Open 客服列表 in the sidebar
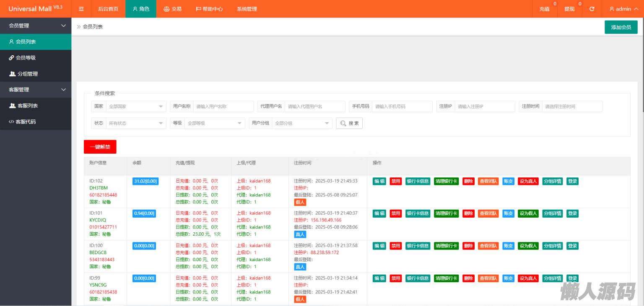The image size is (644, 306). 27,105
